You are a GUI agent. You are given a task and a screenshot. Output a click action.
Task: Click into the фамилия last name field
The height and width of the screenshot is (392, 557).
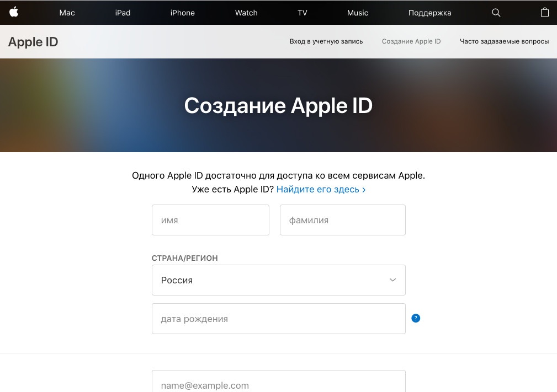coord(342,220)
